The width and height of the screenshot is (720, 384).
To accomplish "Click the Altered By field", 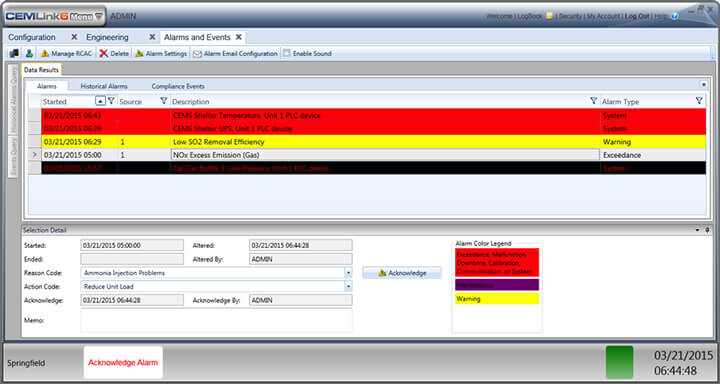I will point(301,259).
